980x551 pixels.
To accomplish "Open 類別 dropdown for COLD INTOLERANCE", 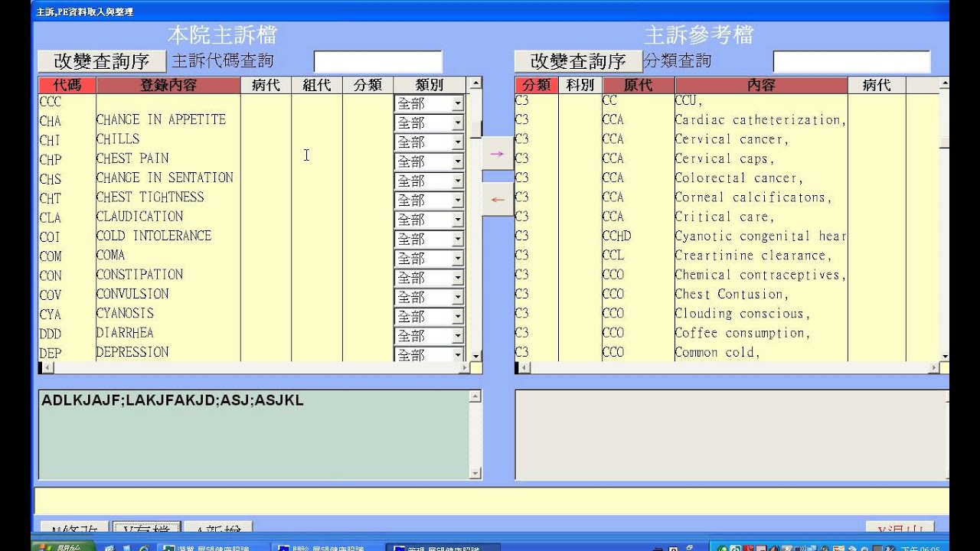I will click(x=458, y=239).
